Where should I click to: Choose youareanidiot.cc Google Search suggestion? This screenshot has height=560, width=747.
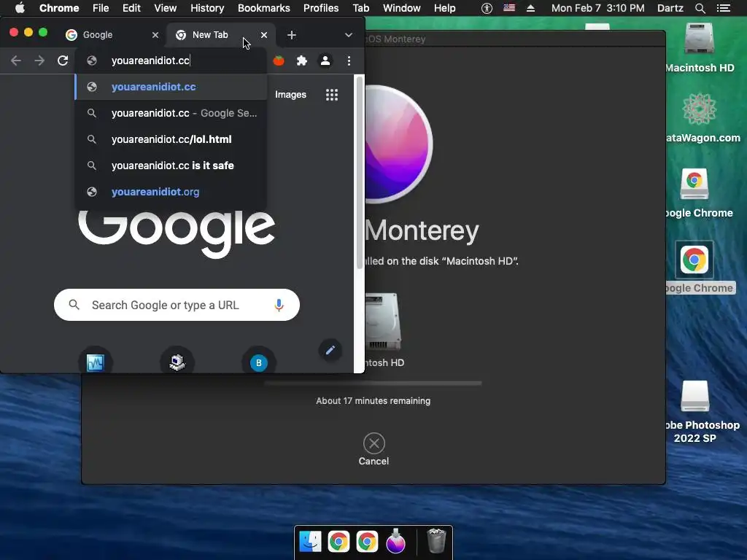[171, 113]
